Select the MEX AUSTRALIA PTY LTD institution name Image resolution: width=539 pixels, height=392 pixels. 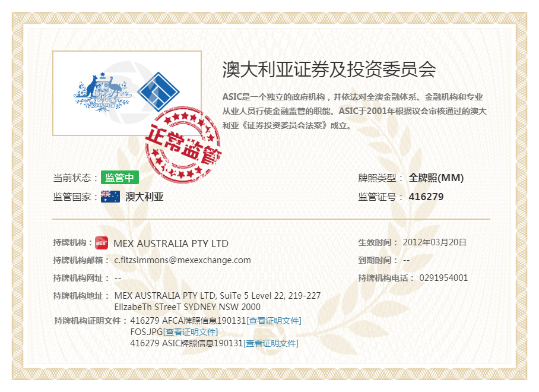(171, 244)
